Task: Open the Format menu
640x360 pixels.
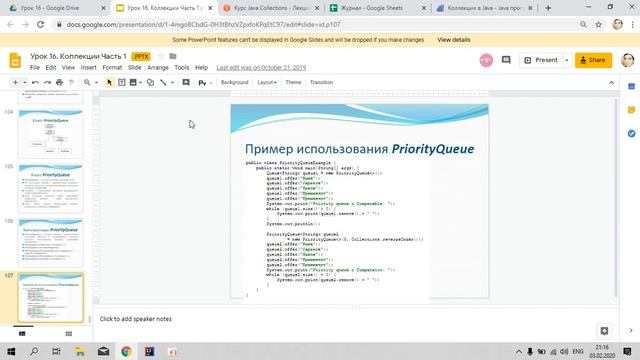Action: pyautogui.click(x=112, y=67)
